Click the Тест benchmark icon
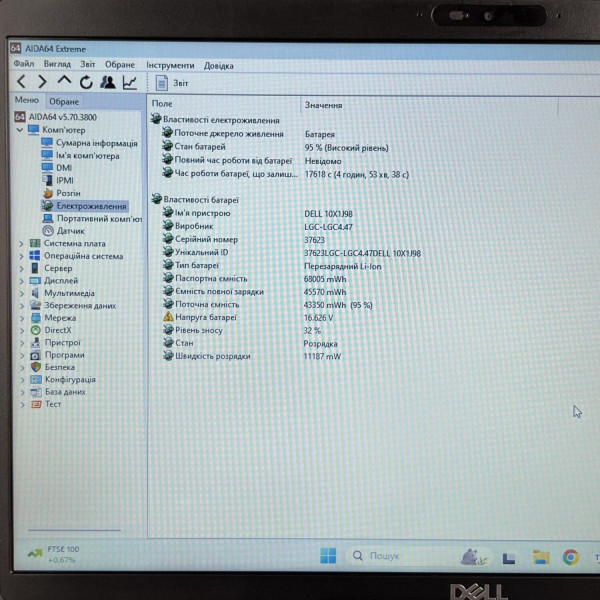 point(36,404)
